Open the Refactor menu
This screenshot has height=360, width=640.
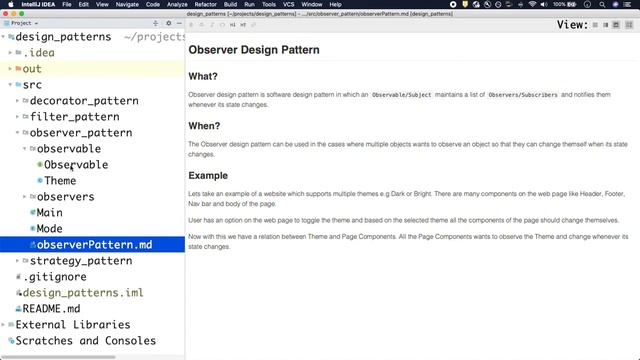(205, 4)
